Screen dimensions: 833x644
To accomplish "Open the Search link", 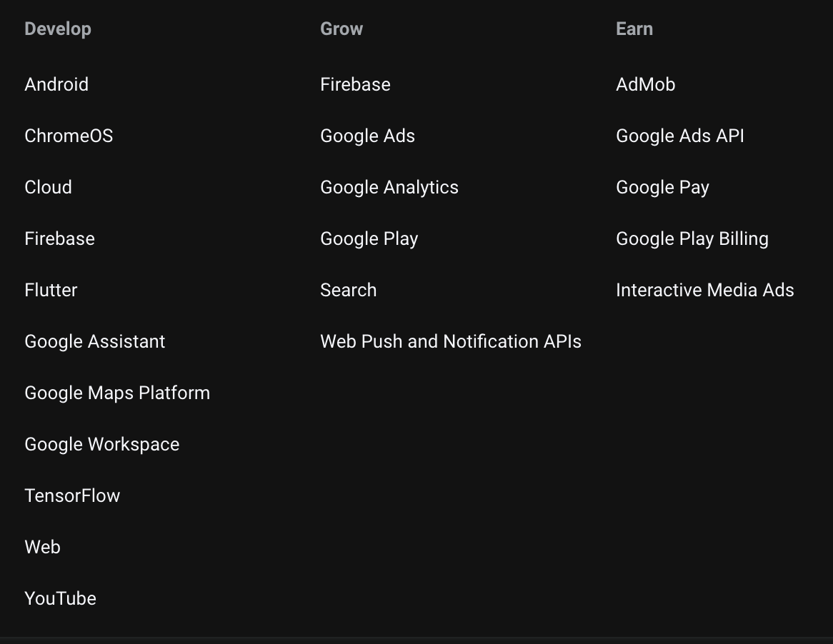I will click(x=348, y=290).
